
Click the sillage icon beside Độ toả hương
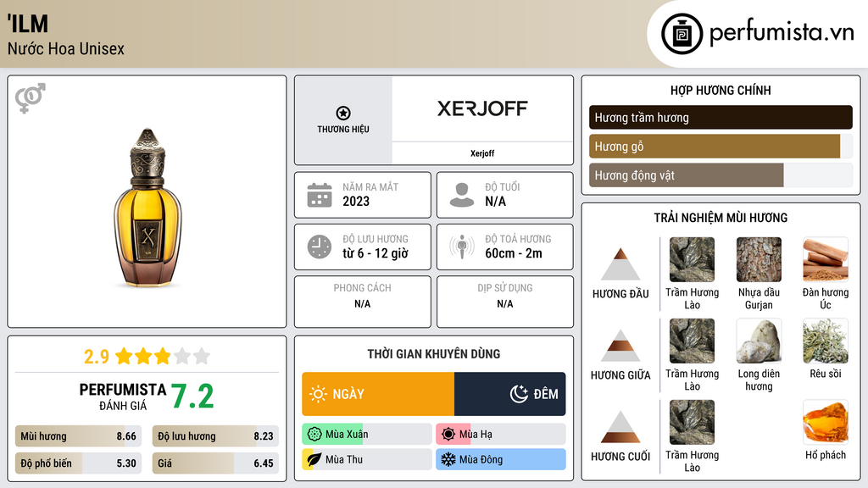pos(461,247)
